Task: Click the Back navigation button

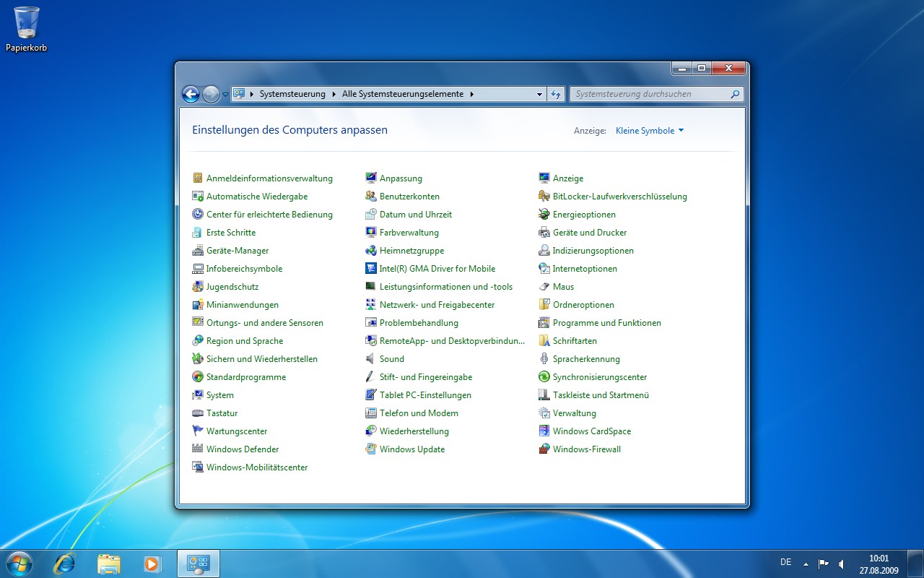Action: pos(191,94)
